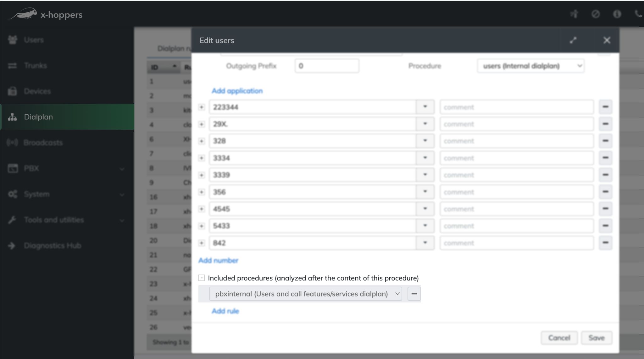The image size is (644, 359).
Task: Remove the 223344 number row
Action: pyautogui.click(x=605, y=107)
